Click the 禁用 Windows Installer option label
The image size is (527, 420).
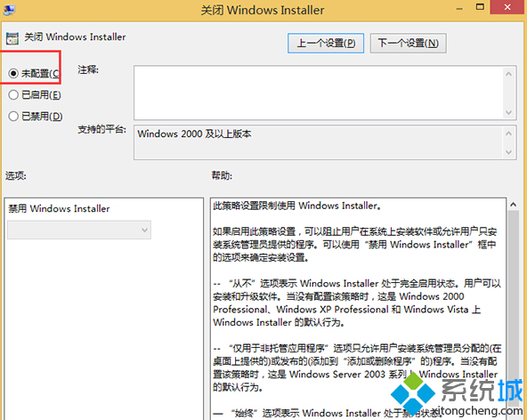[59, 208]
